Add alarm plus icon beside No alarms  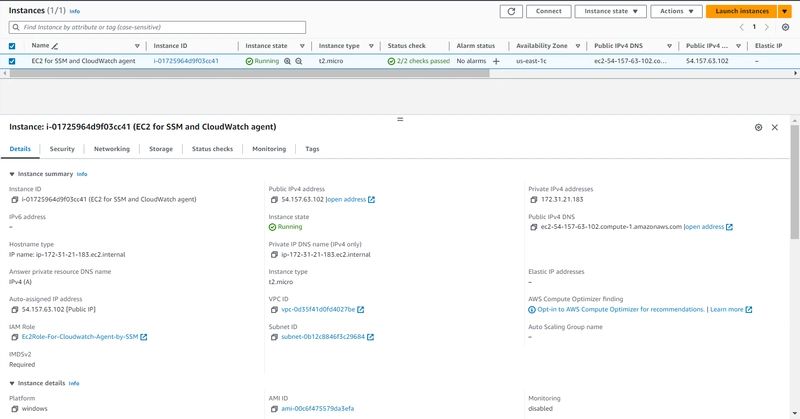[496, 61]
